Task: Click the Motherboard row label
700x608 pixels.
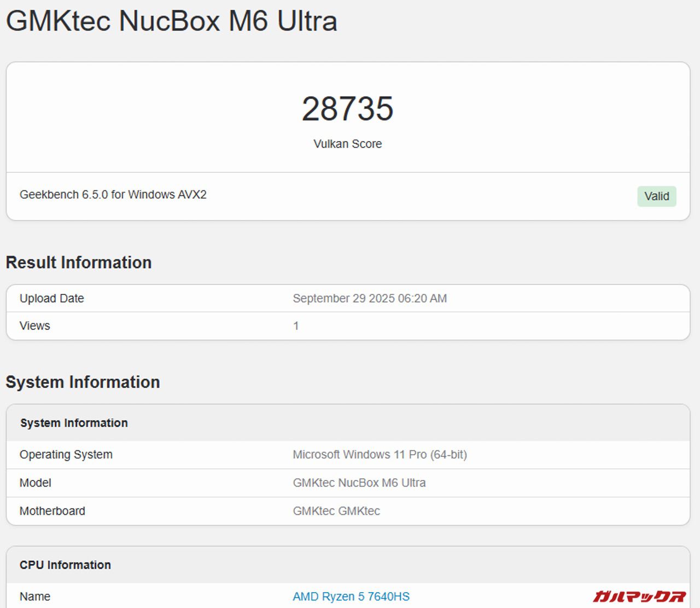Action: [52, 511]
